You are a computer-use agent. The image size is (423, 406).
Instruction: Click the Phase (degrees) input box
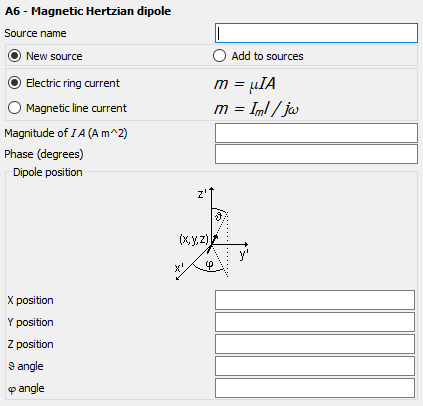[316, 154]
